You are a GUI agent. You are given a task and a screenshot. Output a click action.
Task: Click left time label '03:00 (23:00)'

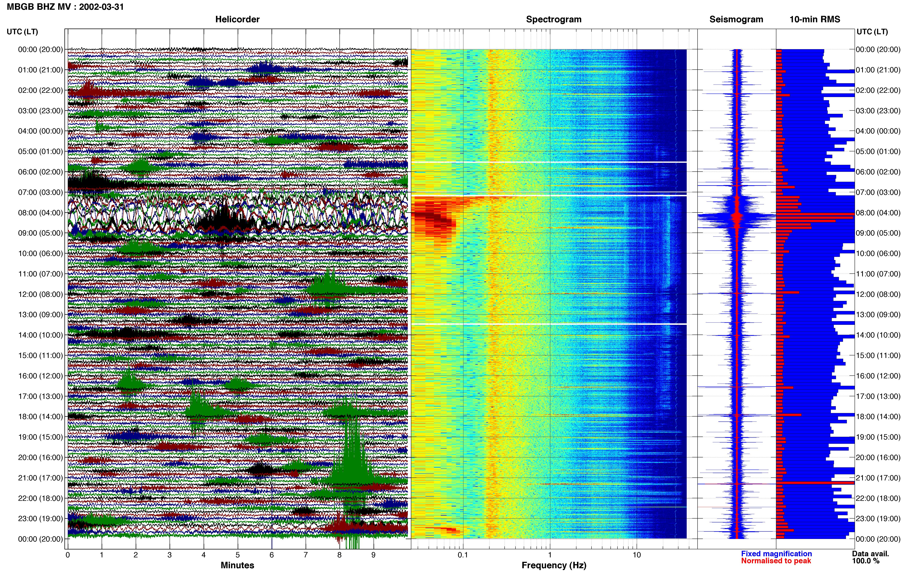pyautogui.click(x=41, y=111)
